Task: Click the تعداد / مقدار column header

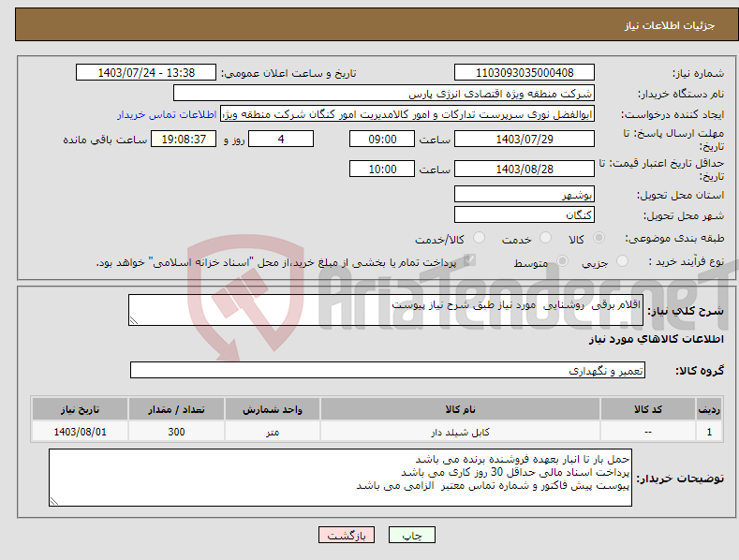Action: coord(176,409)
